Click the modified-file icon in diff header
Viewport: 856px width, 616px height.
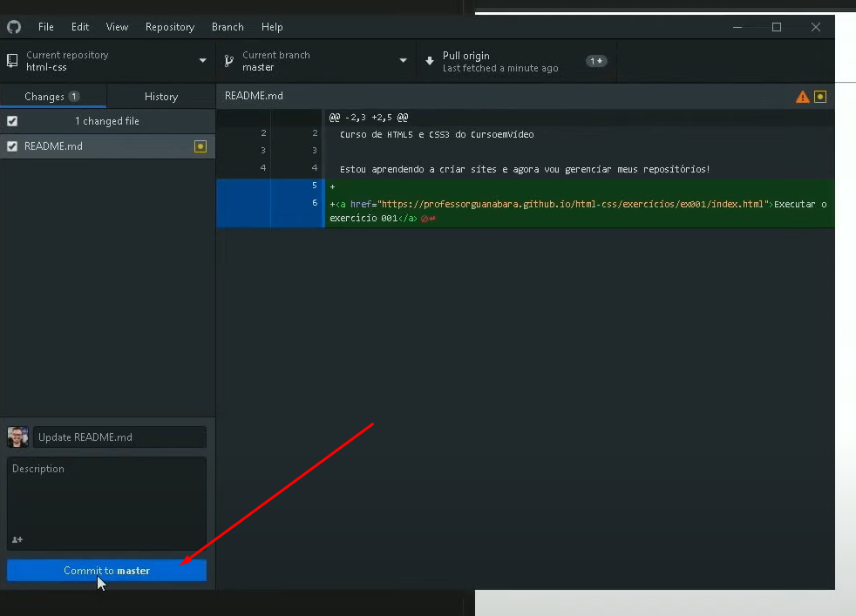tap(820, 97)
